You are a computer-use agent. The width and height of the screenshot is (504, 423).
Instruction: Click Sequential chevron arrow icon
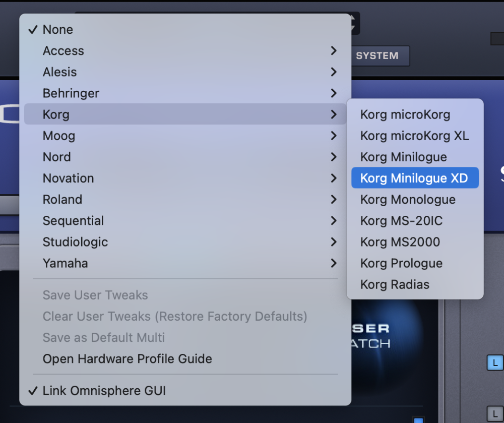[334, 220]
